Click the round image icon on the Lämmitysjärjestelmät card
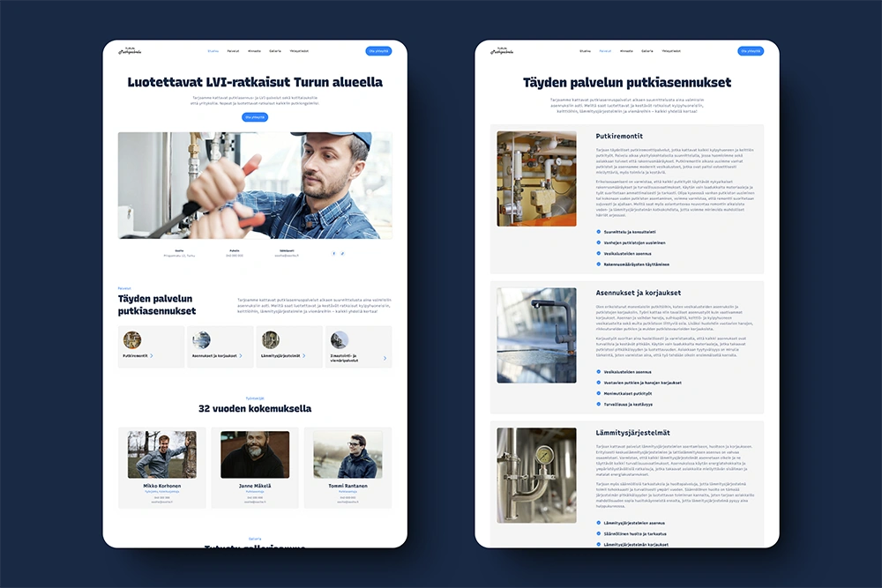 (x=271, y=339)
